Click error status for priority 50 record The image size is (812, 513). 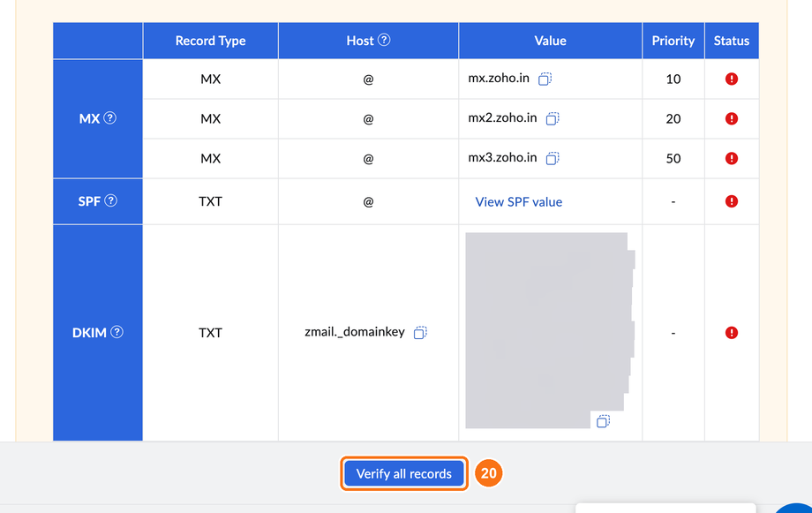pyautogui.click(x=731, y=158)
